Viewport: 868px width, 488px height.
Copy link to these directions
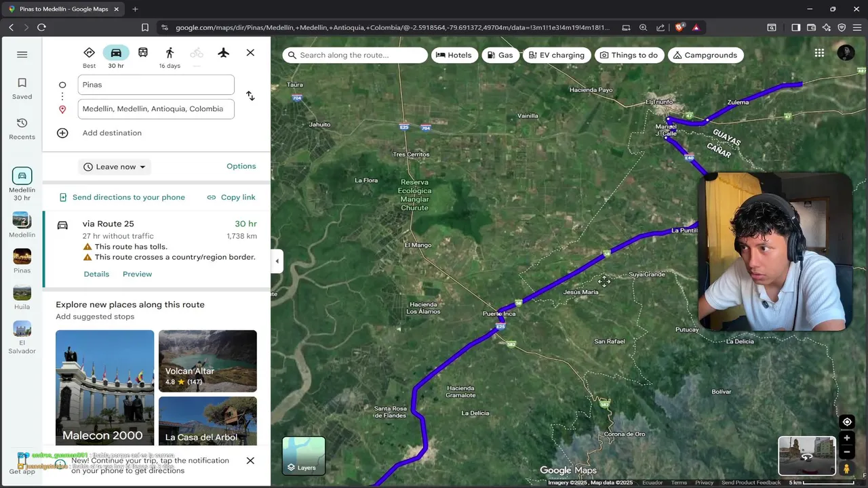coord(231,197)
